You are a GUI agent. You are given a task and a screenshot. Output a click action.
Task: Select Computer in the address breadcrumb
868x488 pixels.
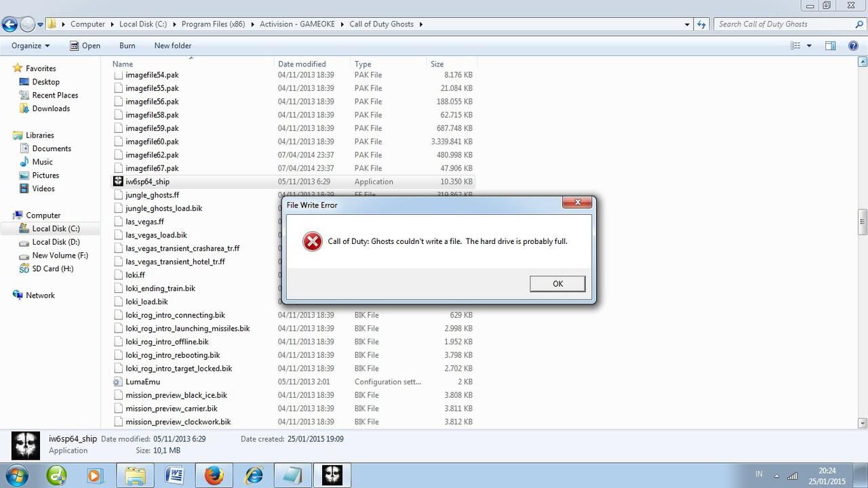tap(88, 24)
